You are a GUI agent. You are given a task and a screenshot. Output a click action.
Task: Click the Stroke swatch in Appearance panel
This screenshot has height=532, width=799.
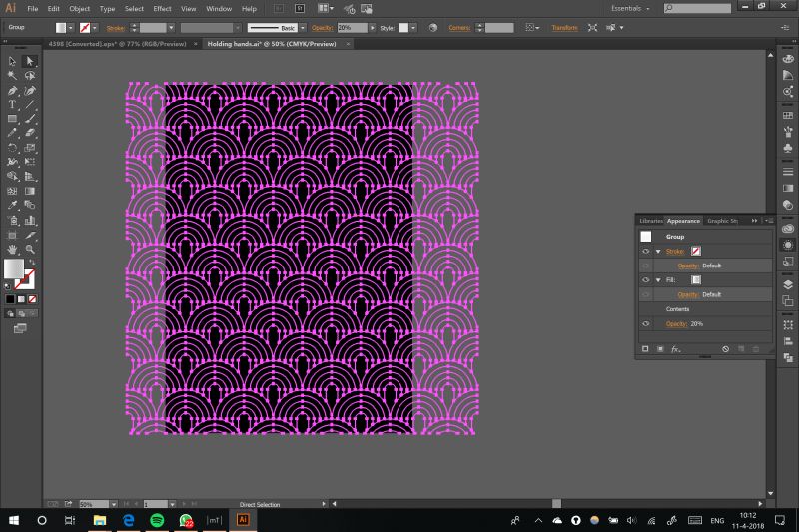click(x=696, y=251)
